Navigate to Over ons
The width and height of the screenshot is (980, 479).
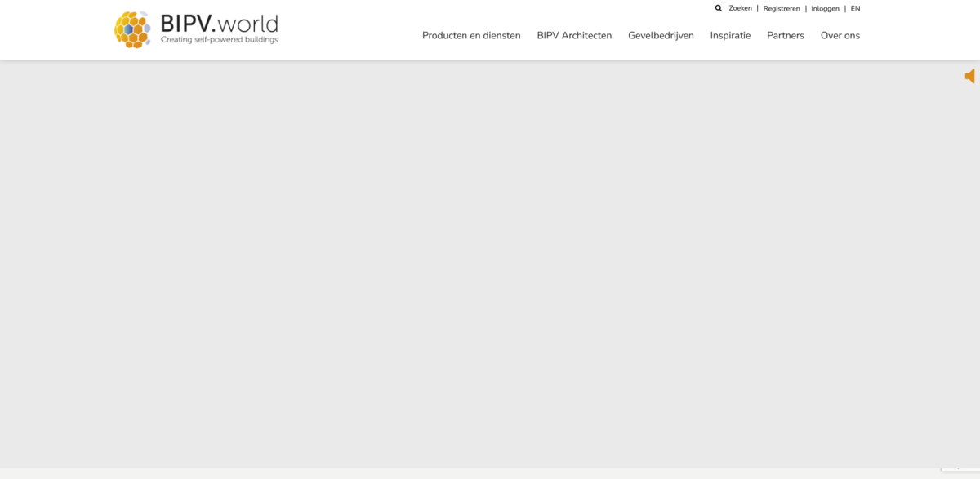point(840,36)
